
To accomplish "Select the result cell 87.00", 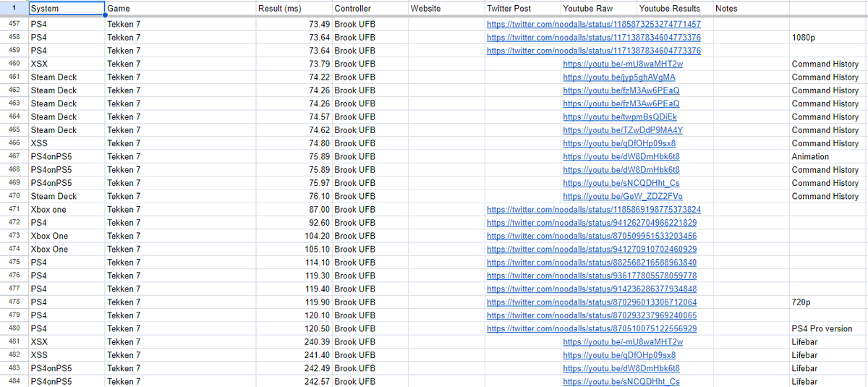I will [293, 210].
